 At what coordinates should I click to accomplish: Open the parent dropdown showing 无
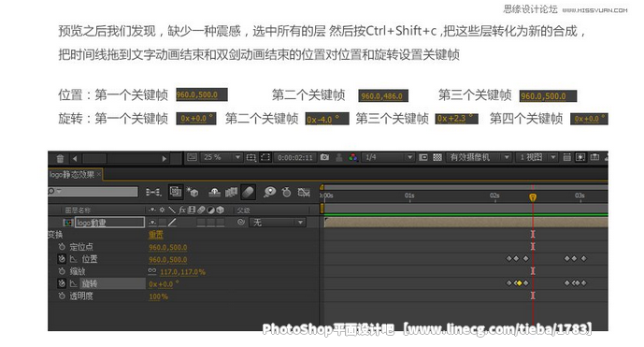pos(278,223)
